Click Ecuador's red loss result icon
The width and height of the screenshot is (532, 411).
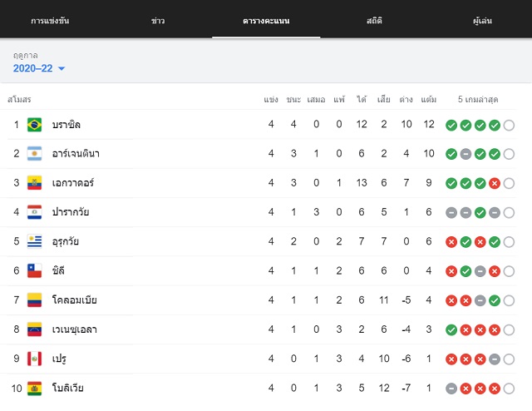(495, 183)
